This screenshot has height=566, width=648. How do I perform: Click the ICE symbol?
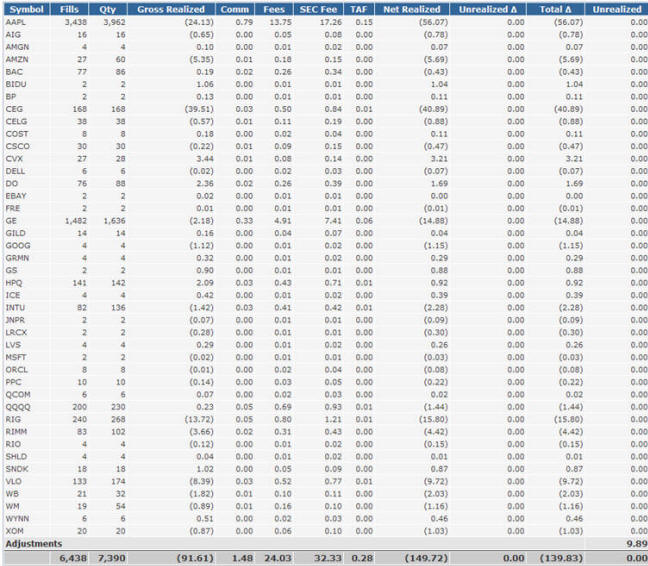coord(12,295)
